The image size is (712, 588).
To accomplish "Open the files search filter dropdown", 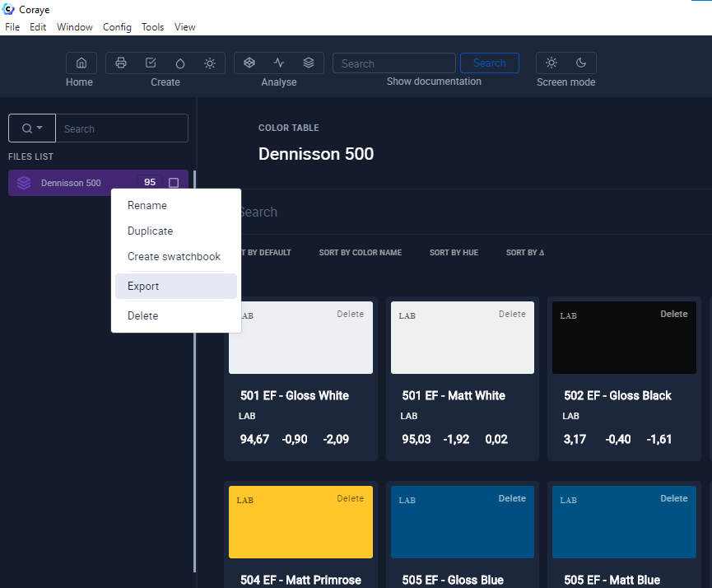I will (32, 128).
